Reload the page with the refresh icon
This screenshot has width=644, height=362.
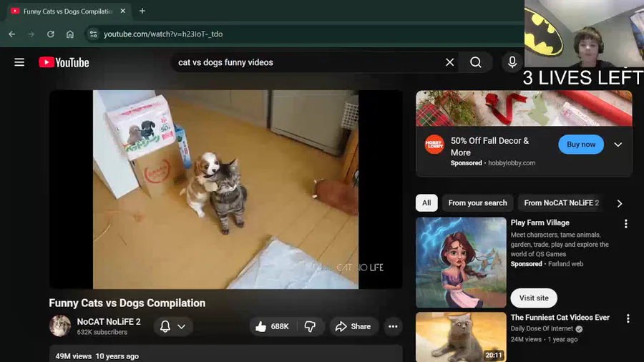pos(51,34)
